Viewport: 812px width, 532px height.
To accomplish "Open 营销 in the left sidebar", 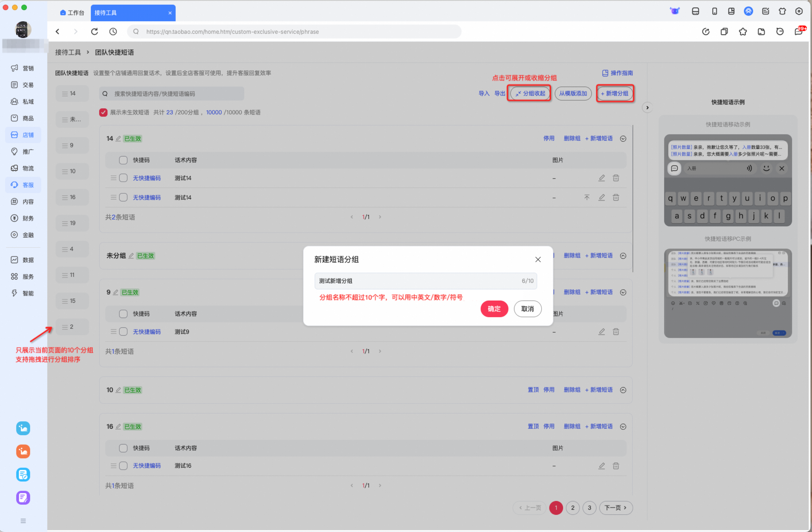I will (23, 68).
